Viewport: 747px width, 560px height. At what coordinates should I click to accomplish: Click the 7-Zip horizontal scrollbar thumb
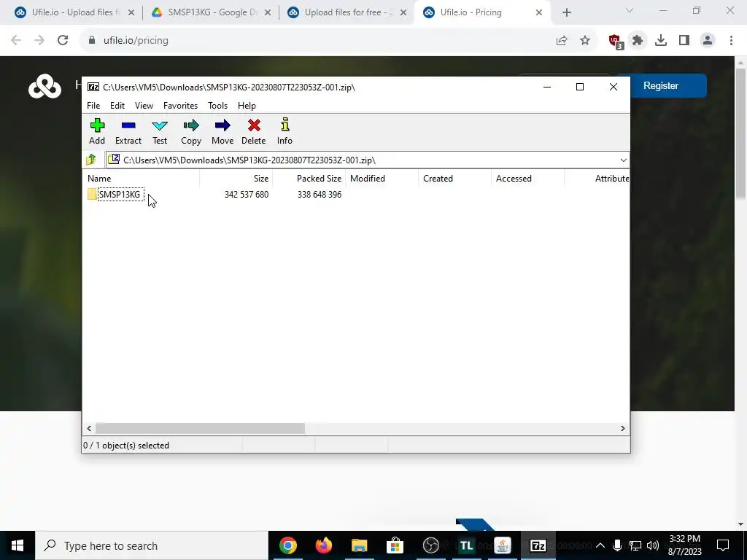[200, 429]
